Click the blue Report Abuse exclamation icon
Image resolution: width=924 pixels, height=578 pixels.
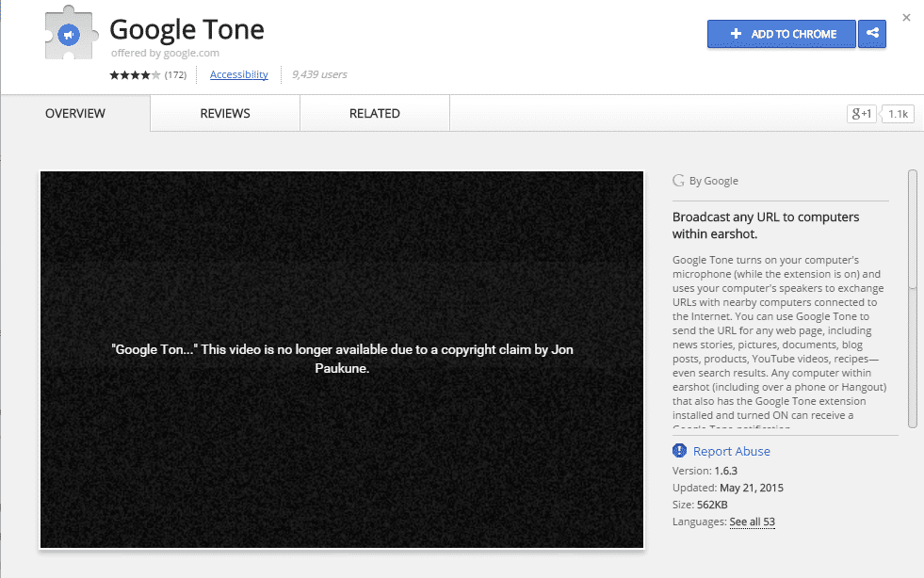680,451
